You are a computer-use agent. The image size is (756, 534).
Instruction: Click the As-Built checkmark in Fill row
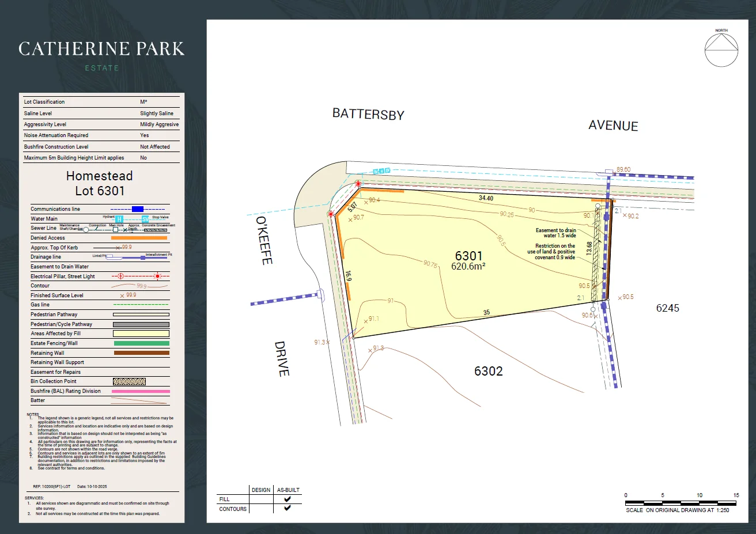pos(288,499)
